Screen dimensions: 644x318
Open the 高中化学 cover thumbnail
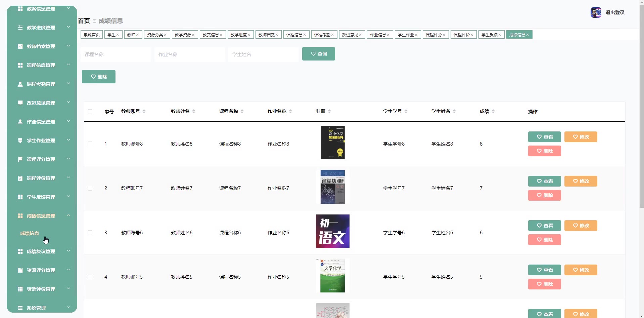pos(333,143)
